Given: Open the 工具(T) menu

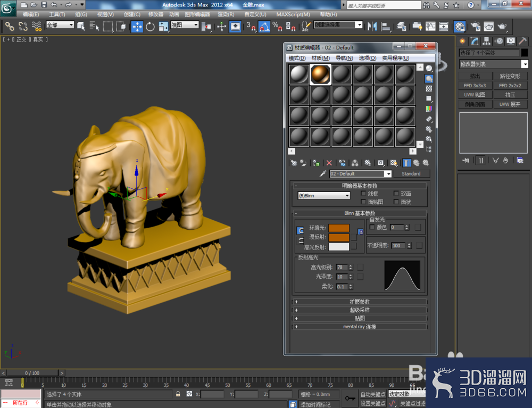Looking at the screenshot, I should [x=57, y=14].
